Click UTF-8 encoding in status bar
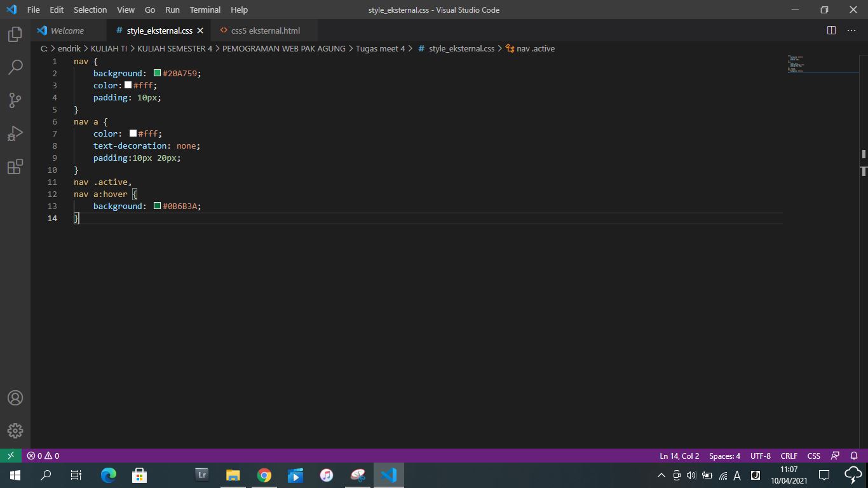 760,456
